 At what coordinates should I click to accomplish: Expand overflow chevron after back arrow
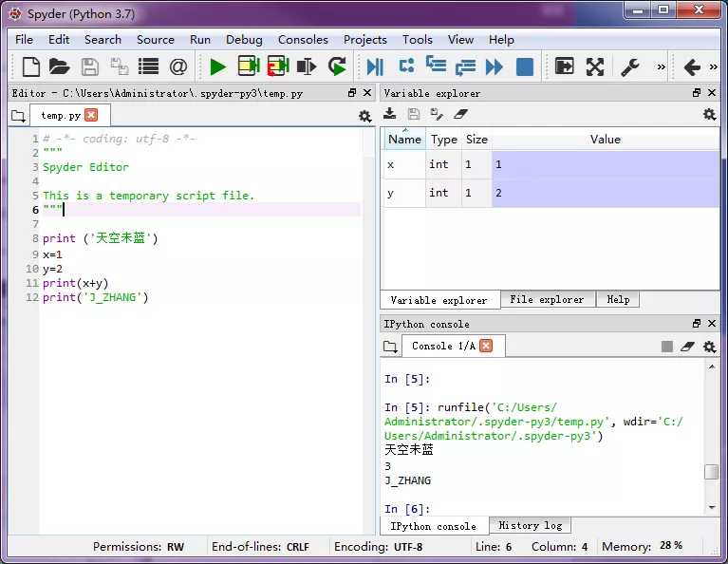pyautogui.click(x=713, y=66)
